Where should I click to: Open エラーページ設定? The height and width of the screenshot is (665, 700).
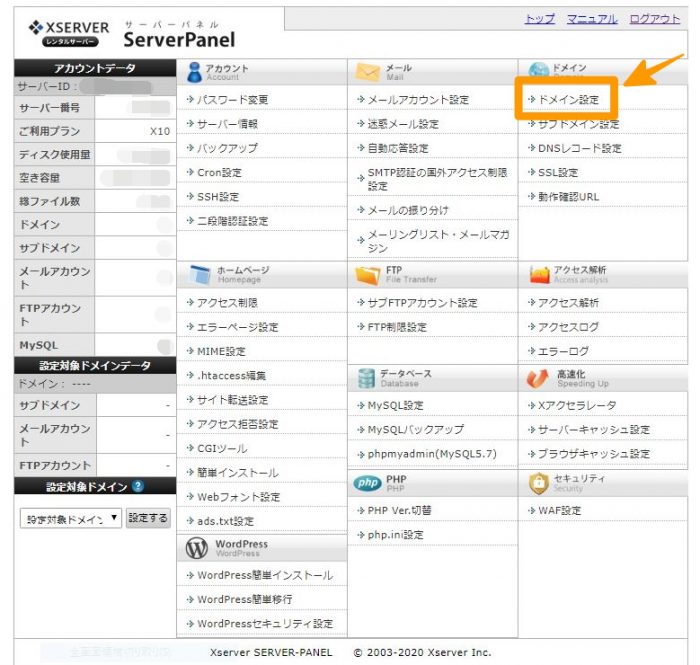tap(238, 327)
